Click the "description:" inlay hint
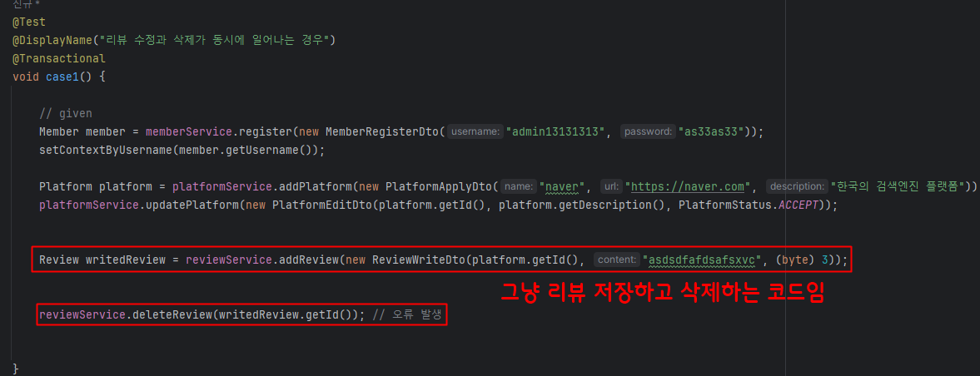This screenshot has height=376, width=980. click(x=798, y=186)
